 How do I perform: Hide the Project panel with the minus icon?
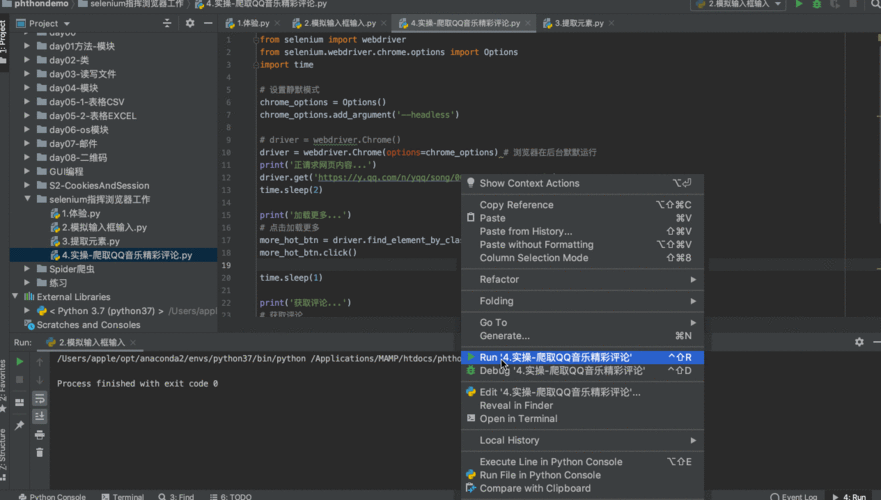click(x=208, y=23)
